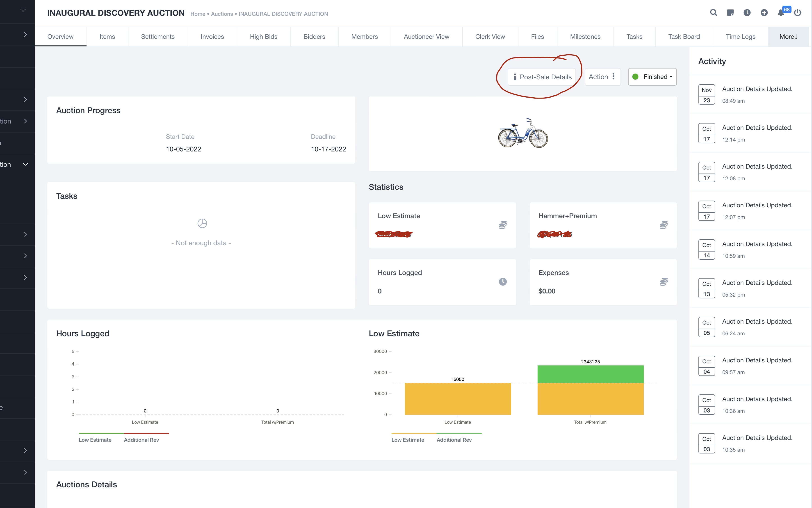Screen dimensions: 812x508
Task: Collapse the top sidebar chevron
Action: click(23, 10)
